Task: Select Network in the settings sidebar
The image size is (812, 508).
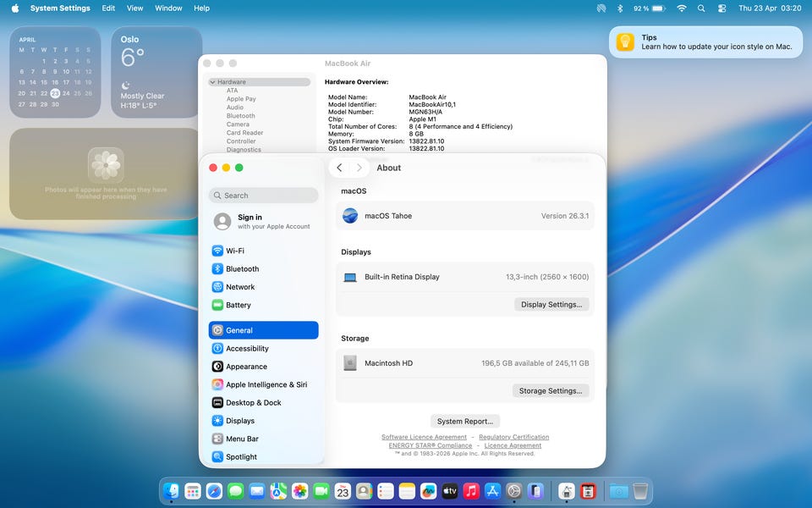Action: pos(263,287)
